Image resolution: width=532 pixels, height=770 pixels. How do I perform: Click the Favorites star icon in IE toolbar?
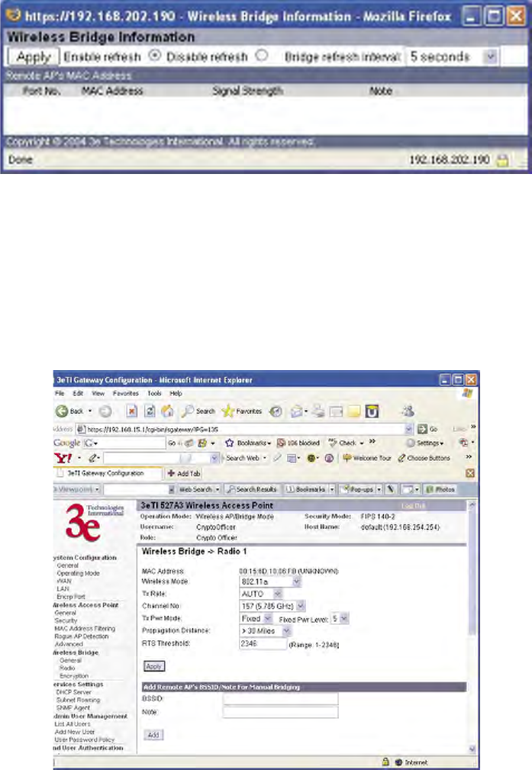click(x=228, y=411)
